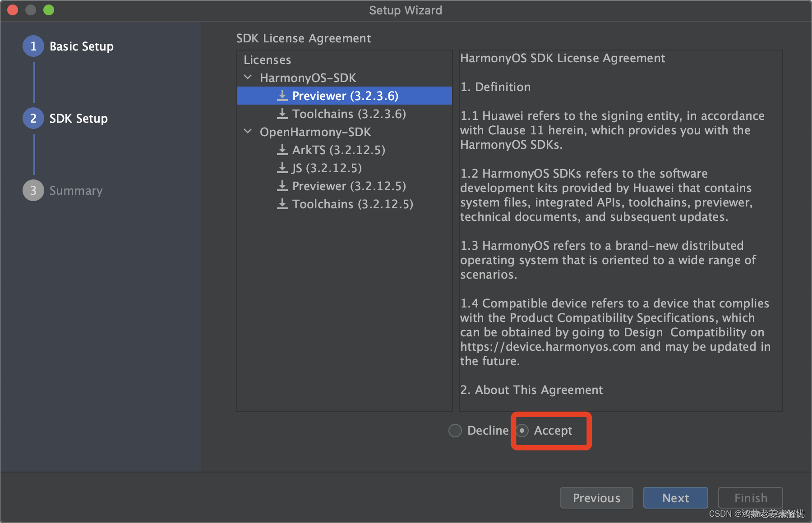The image size is (812, 523).
Task: Open the SDK Setup step label
Action: [x=78, y=119]
